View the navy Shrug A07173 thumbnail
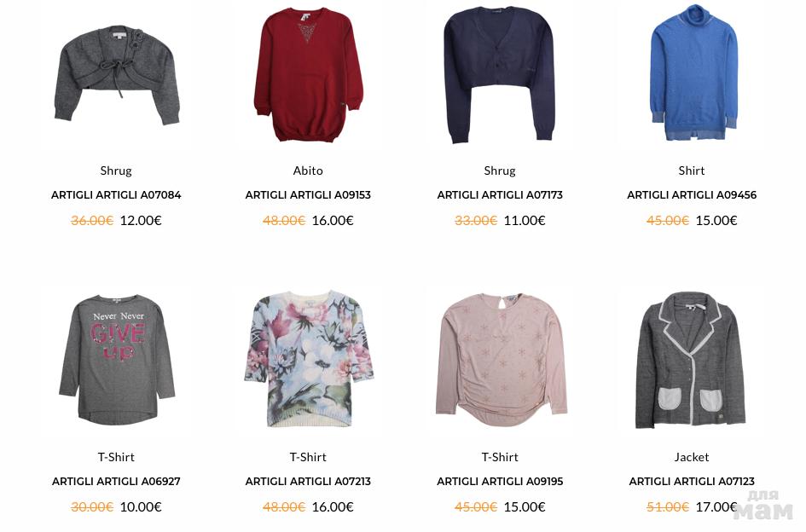 500,75
